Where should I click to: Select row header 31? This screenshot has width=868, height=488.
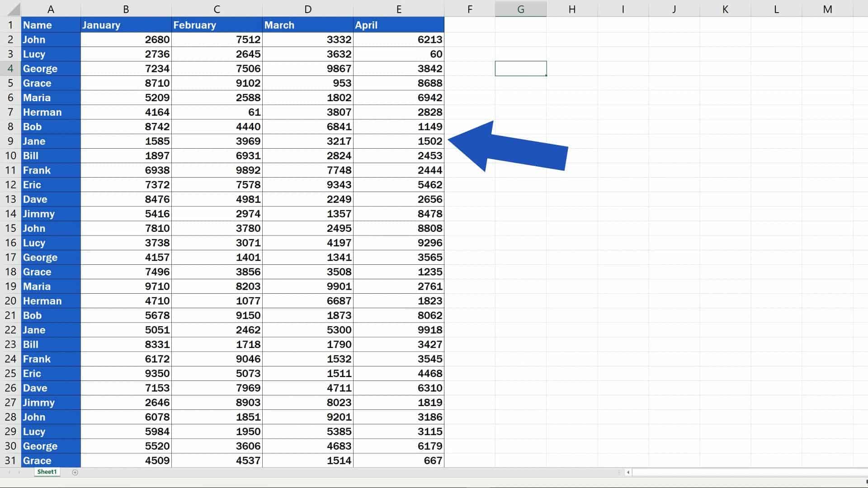click(11, 460)
